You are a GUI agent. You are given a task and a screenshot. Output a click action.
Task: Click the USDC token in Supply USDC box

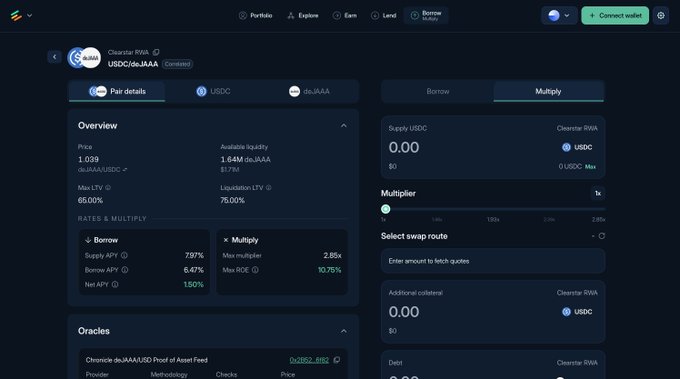tap(577, 147)
